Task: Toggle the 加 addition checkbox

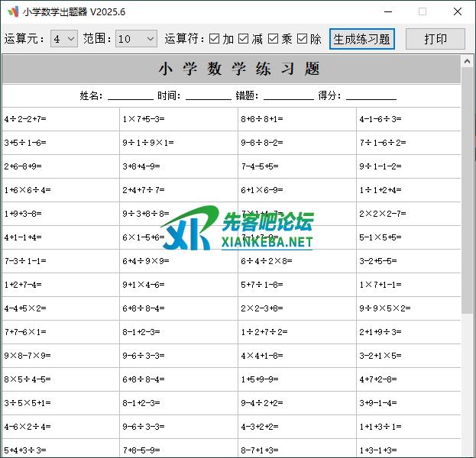Action: (215, 39)
